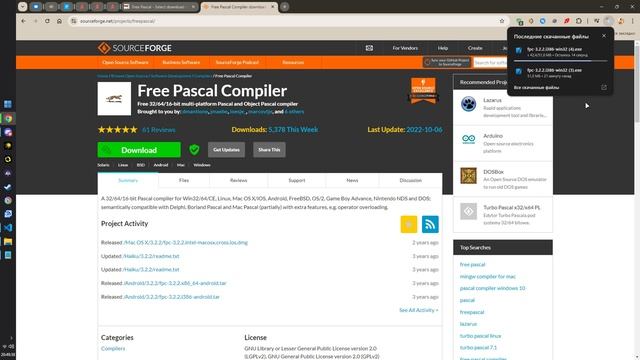Open the Chrome three-dot menu

(x=633, y=21)
